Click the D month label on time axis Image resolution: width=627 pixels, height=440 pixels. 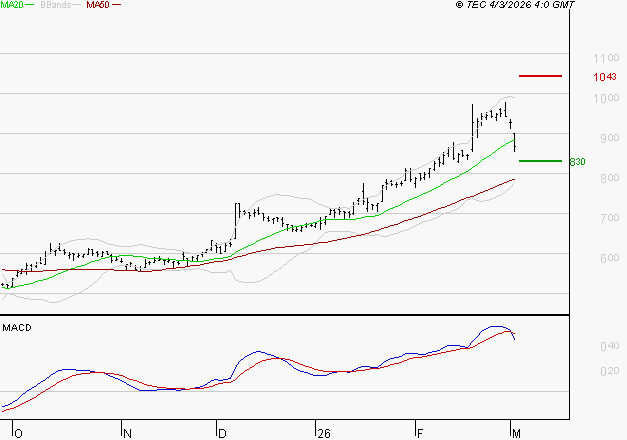click(x=222, y=434)
